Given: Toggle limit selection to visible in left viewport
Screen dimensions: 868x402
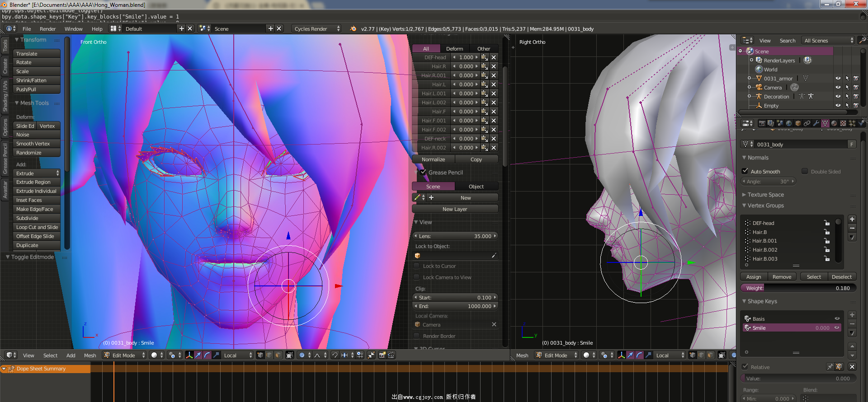Looking at the screenshot, I should (290, 355).
